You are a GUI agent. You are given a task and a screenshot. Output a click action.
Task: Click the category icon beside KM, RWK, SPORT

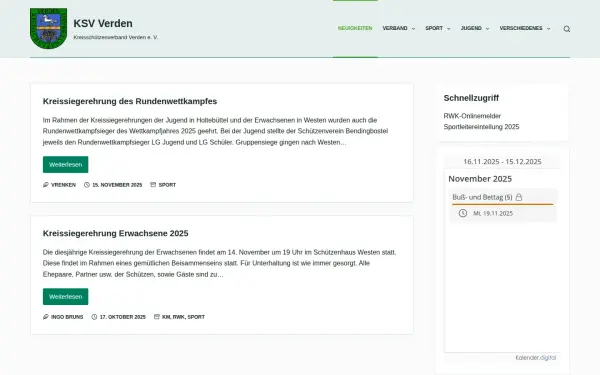157,317
